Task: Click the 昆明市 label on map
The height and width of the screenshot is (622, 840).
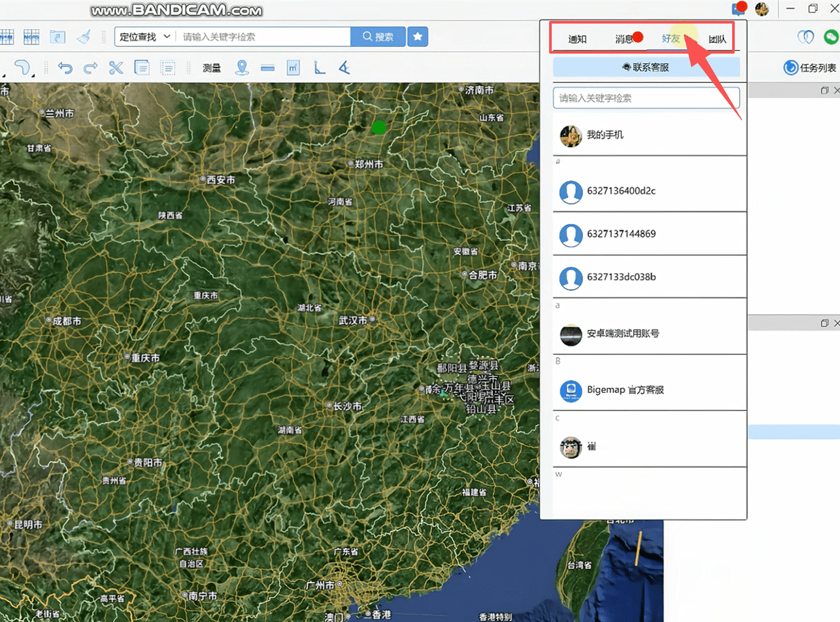Action: pos(27,525)
